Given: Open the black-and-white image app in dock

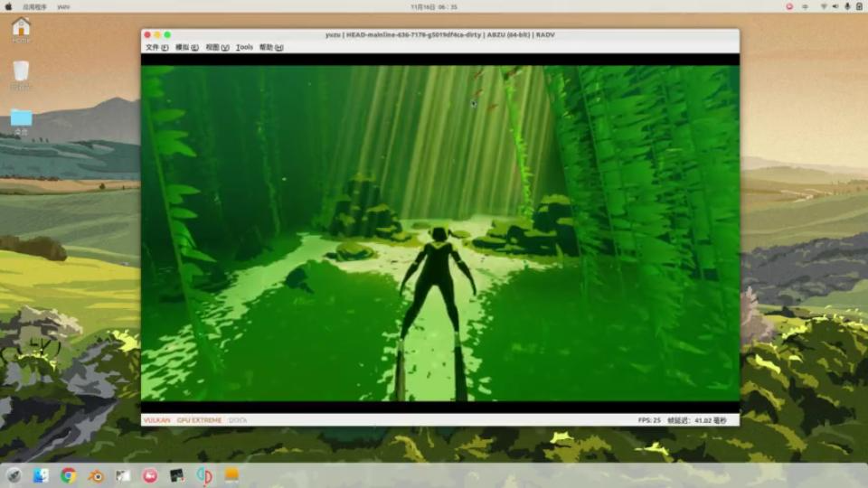Looking at the screenshot, I should click(123, 475).
